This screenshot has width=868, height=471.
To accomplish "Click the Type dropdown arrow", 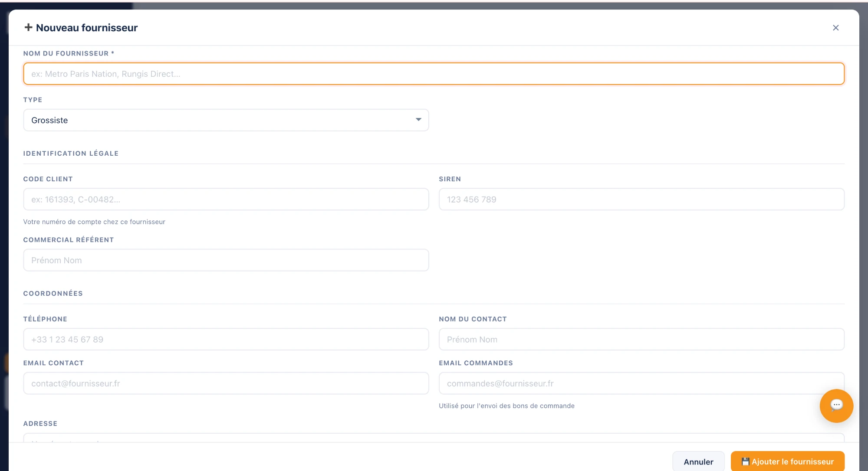I will (x=418, y=120).
